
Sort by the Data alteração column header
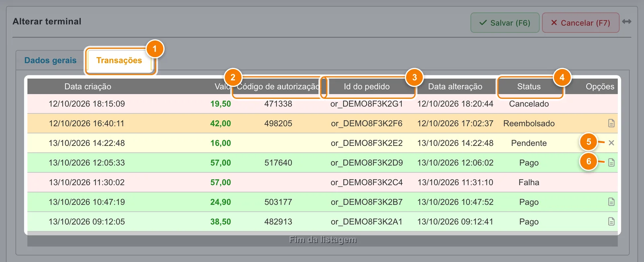pyautogui.click(x=455, y=86)
